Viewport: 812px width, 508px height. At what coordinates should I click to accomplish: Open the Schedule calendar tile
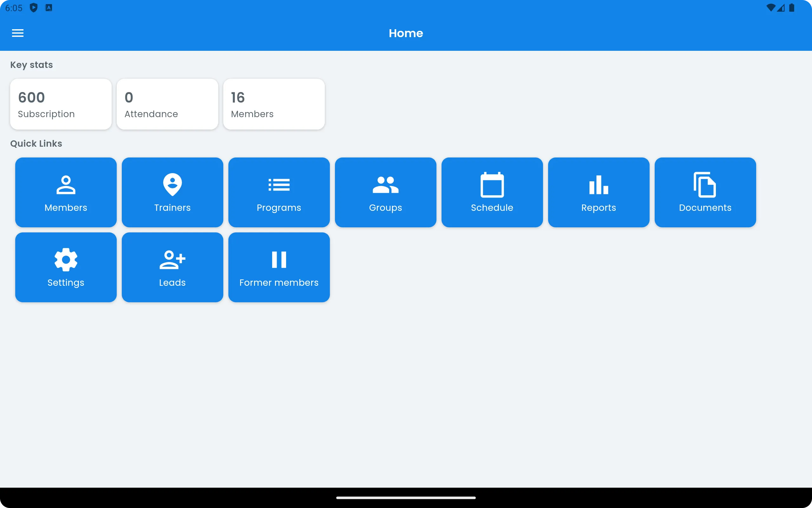[492, 192]
